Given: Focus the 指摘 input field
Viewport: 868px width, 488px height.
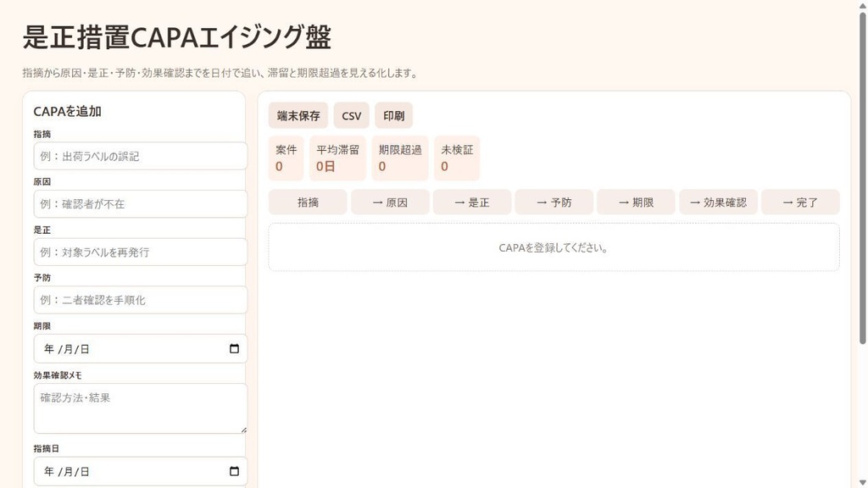Looking at the screenshot, I should point(141,156).
